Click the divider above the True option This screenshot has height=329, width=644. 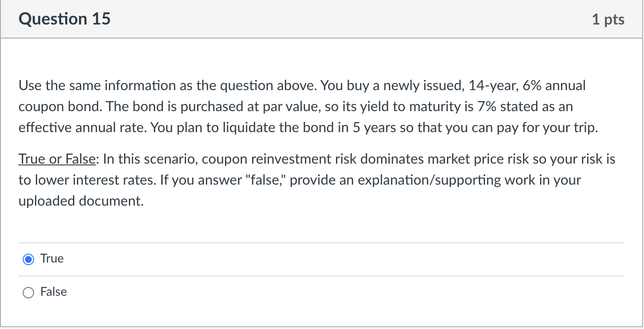[x=306, y=242]
